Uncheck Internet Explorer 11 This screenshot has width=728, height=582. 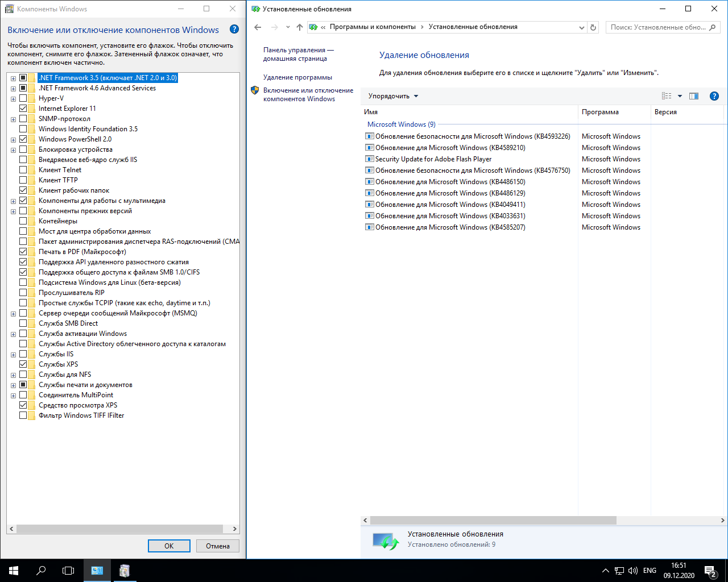(x=23, y=109)
